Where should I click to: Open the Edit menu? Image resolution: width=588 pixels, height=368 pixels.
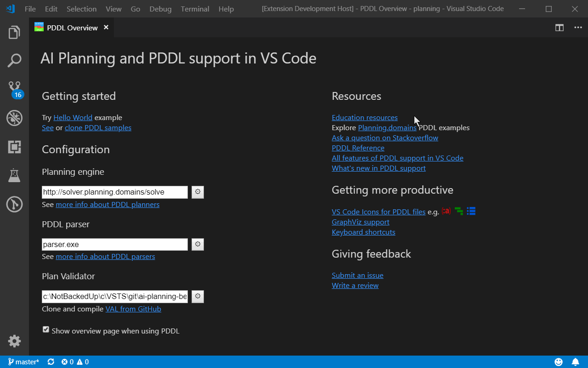[51, 9]
